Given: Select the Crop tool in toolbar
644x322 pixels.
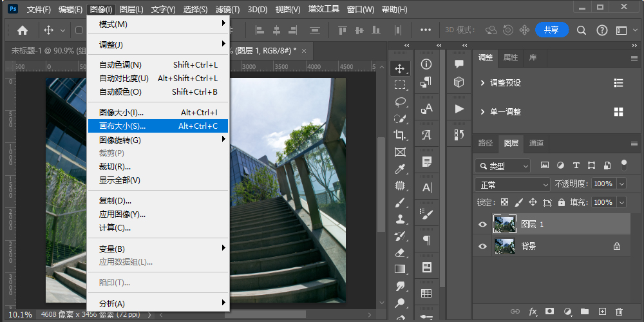Looking at the screenshot, I should coord(400,135).
